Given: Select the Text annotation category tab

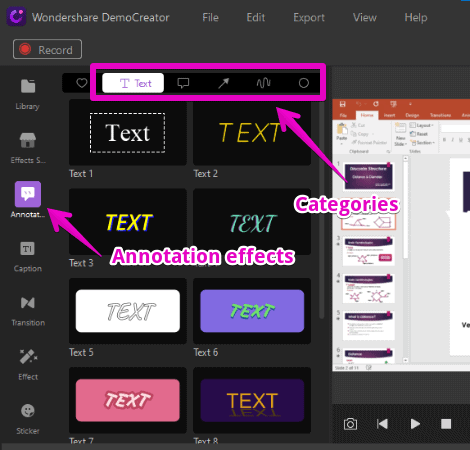Looking at the screenshot, I should click(x=133, y=83).
